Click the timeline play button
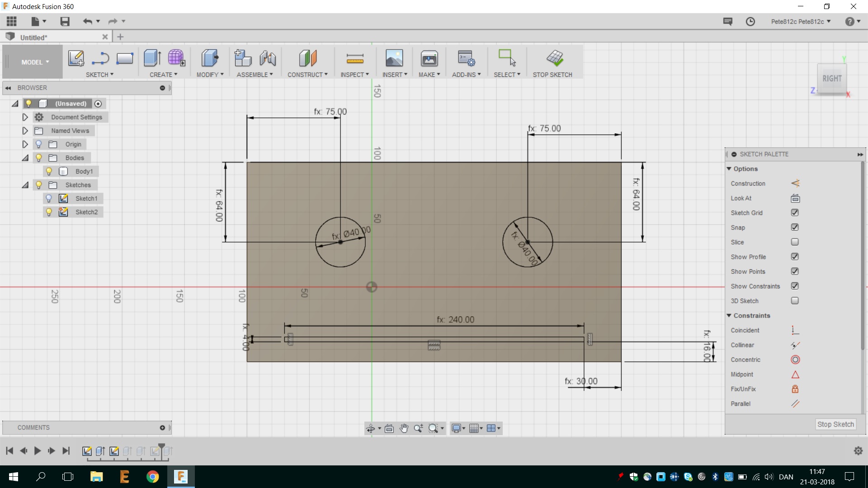 coord(38,450)
